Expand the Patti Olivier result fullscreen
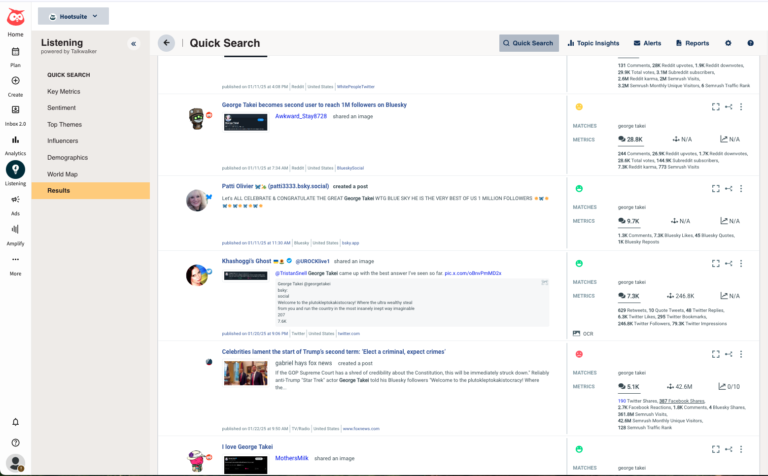Viewport: 768px width, 476px height. (x=716, y=189)
